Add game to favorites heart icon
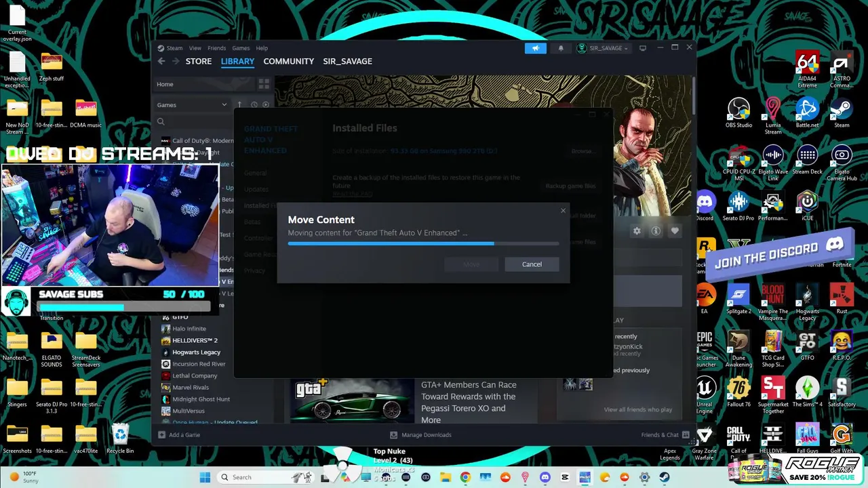This screenshot has width=868, height=488. (675, 231)
